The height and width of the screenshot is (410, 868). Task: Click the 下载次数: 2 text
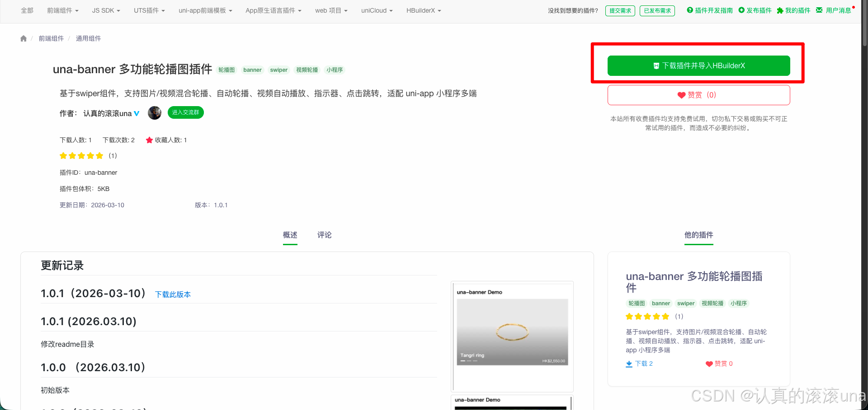118,140
